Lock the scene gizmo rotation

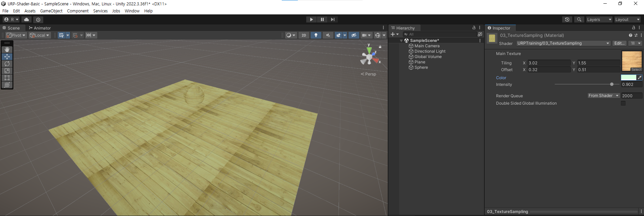point(380,47)
